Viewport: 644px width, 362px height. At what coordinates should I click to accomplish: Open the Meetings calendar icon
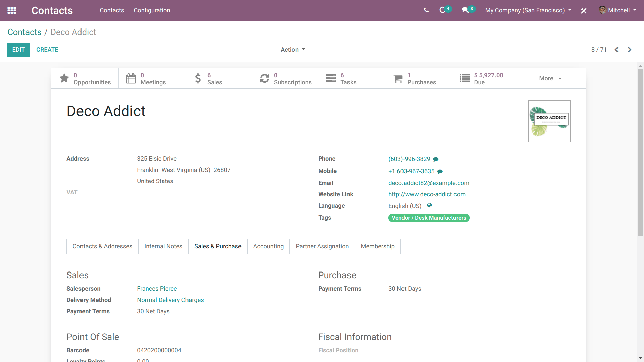131,79
